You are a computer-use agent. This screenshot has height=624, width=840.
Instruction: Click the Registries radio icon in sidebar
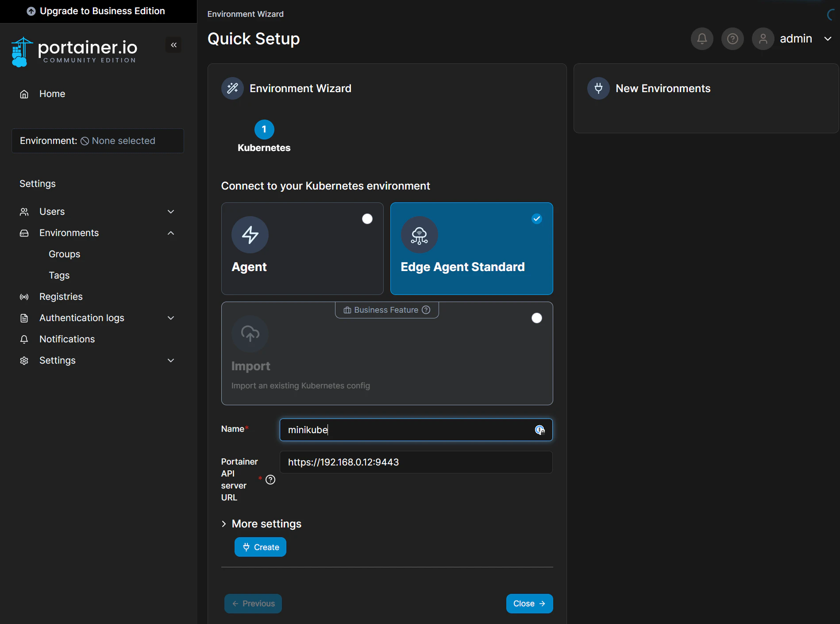pyautogui.click(x=24, y=297)
